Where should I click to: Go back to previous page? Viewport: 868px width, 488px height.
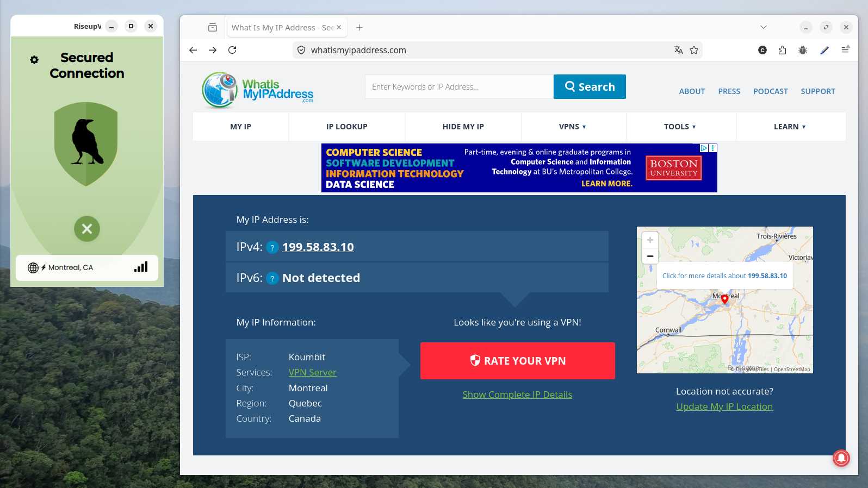click(193, 50)
